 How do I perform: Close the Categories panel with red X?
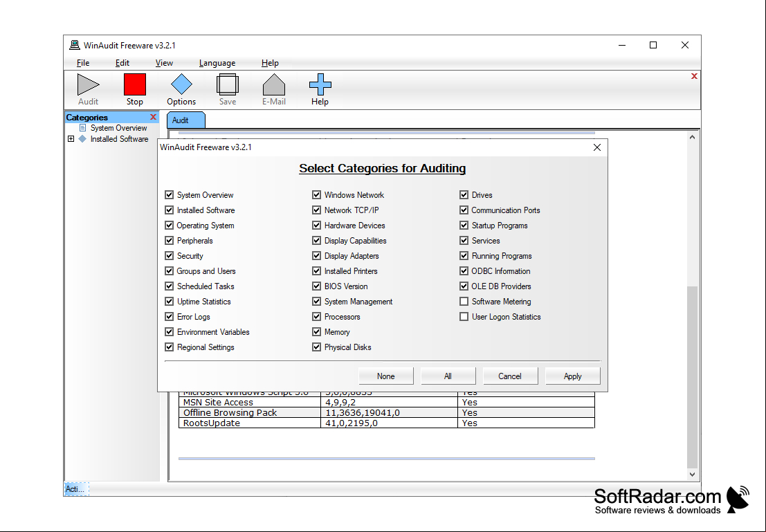[x=153, y=117]
